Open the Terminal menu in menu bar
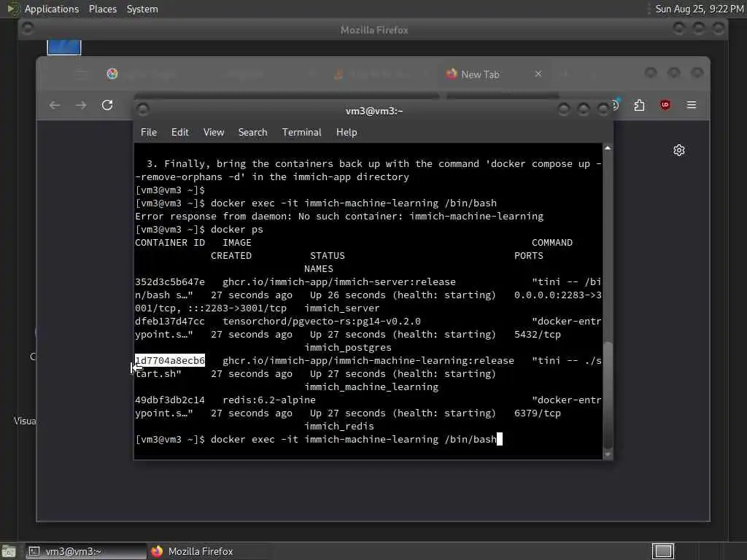Image resolution: width=747 pixels, height=560 pixels. [301, 133]
